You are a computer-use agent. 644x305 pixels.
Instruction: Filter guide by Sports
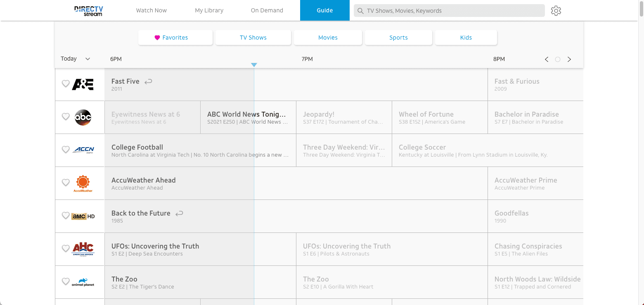[398, 38]
